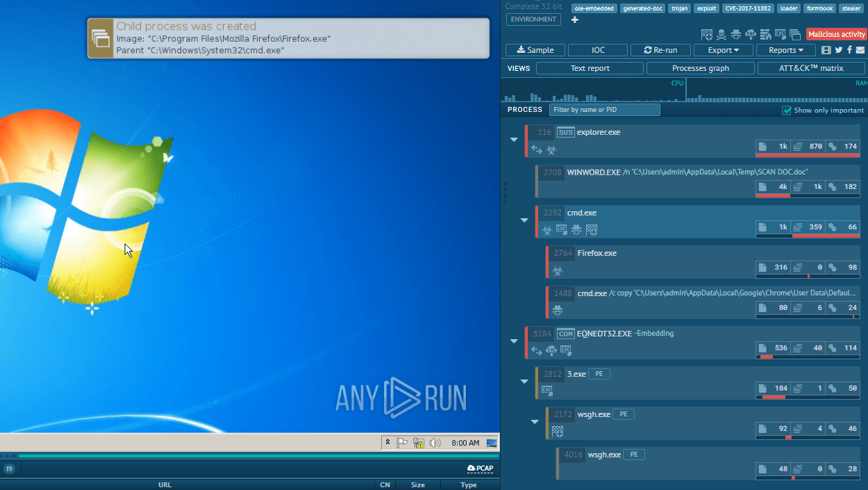Open the Export dropdown menu
Image resolution: width=868 pixels, height=490 pixels.
pyautogui.click(x=724, y=50)
